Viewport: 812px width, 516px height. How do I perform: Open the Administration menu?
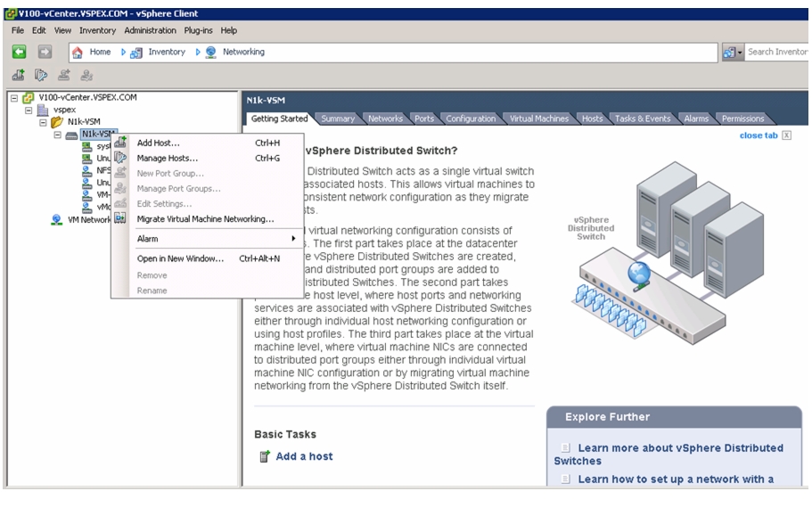coord(150,30)
